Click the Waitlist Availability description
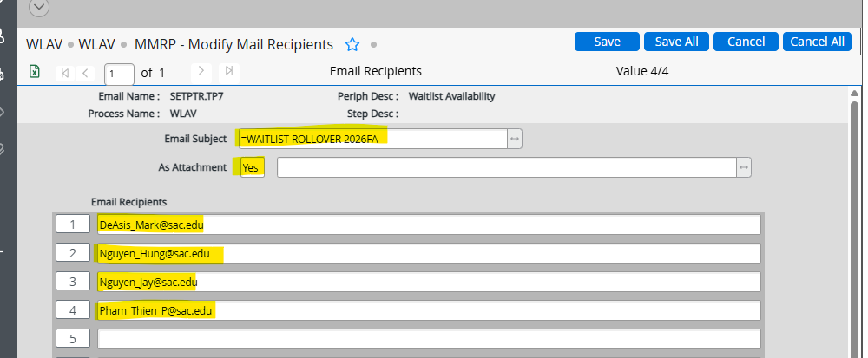Screen dimensions: 868x358 (451, 96)
